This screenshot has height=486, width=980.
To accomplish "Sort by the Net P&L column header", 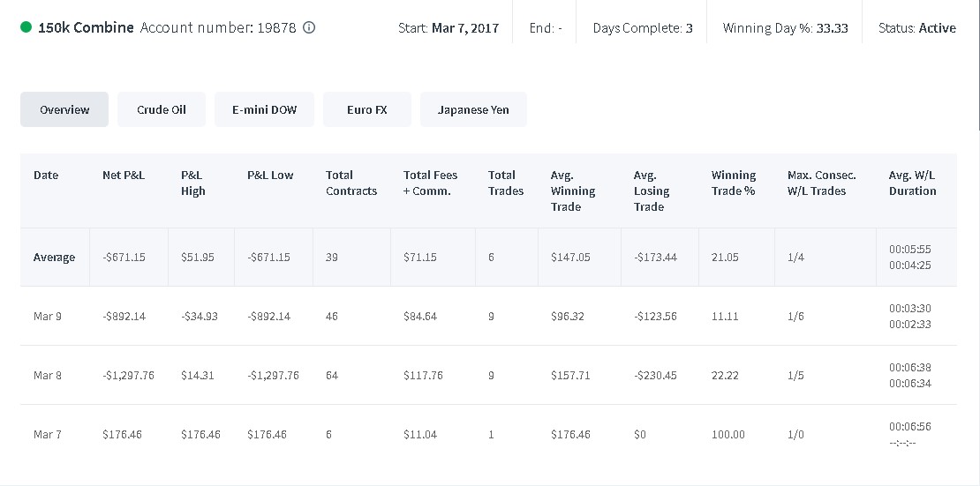I will 123,175.
